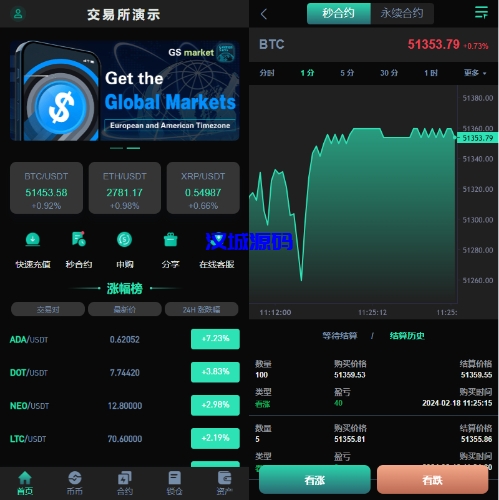Click the 51359.53 purchase price
Image resolution: width=499 pixels, height=500 pixels.
point(350,375)
